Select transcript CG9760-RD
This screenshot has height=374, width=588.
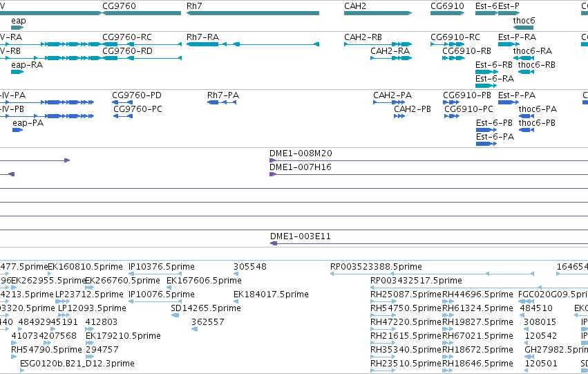coord(142,58)
